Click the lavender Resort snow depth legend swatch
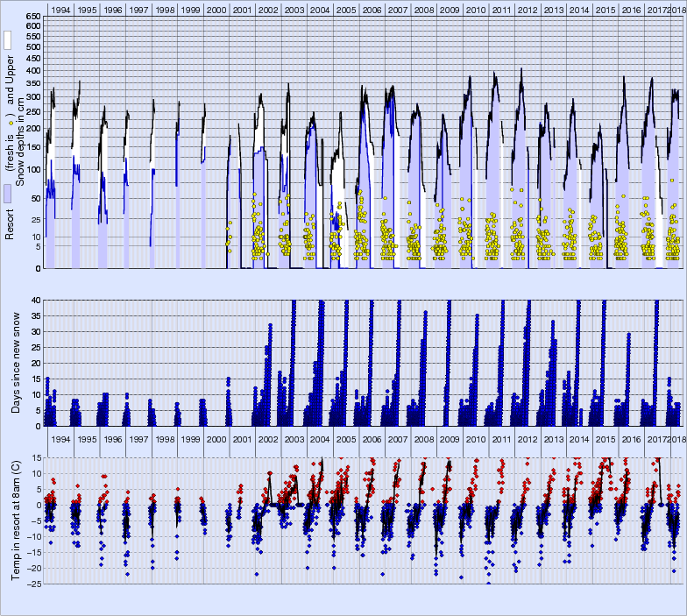687x616 pixels. point(9,194)
